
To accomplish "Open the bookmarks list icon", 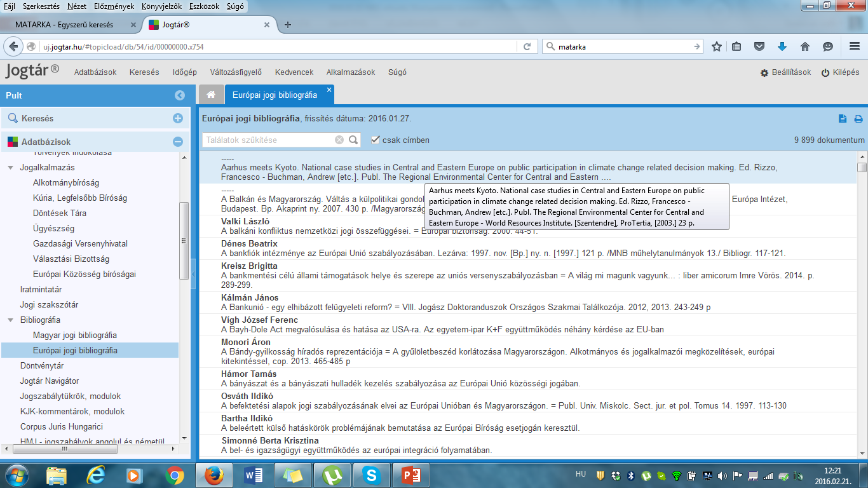I will point(736,46).
